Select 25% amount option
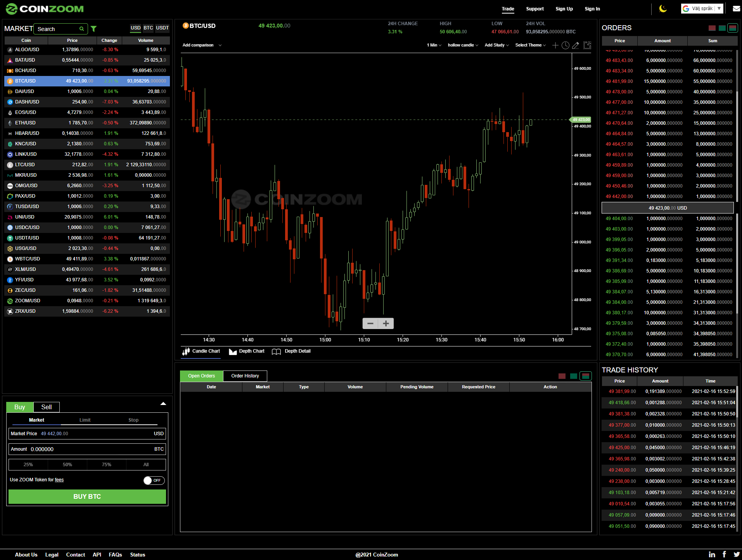The width and height of the screenshot is (742, 560). click(28, 465)
